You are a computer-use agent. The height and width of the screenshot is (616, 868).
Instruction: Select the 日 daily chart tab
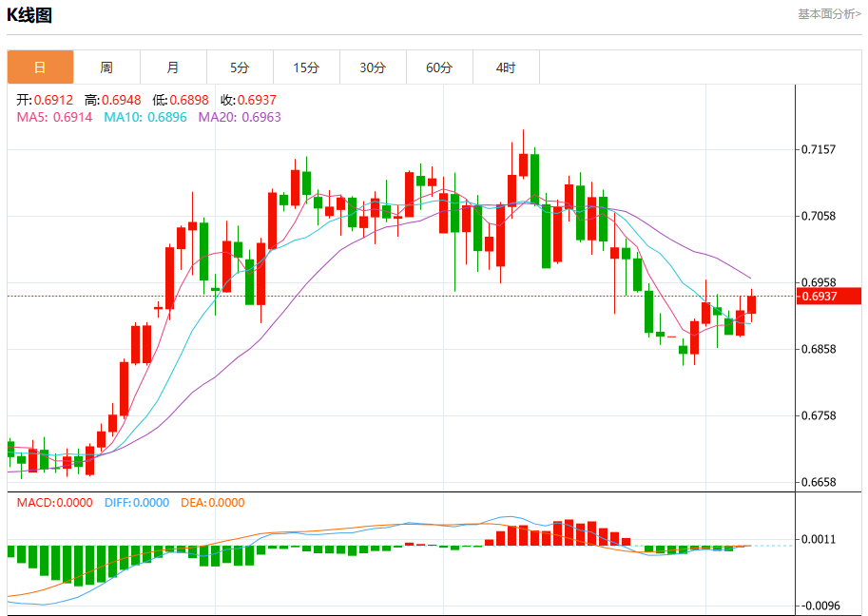coord(40,67)
